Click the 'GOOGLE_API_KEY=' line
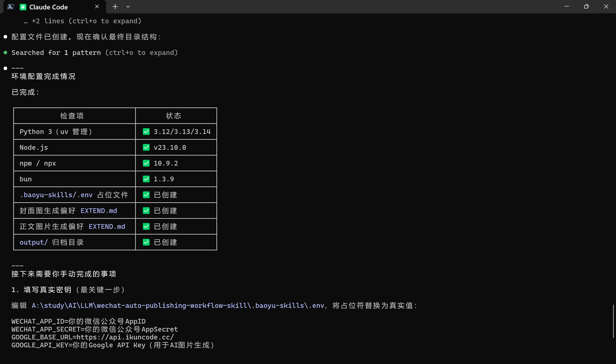 coord(113,345)
